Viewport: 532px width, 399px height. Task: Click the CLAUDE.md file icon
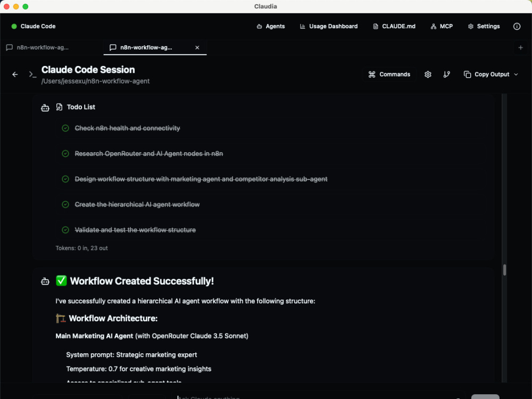pyautogui.click(x=375, y=26)
